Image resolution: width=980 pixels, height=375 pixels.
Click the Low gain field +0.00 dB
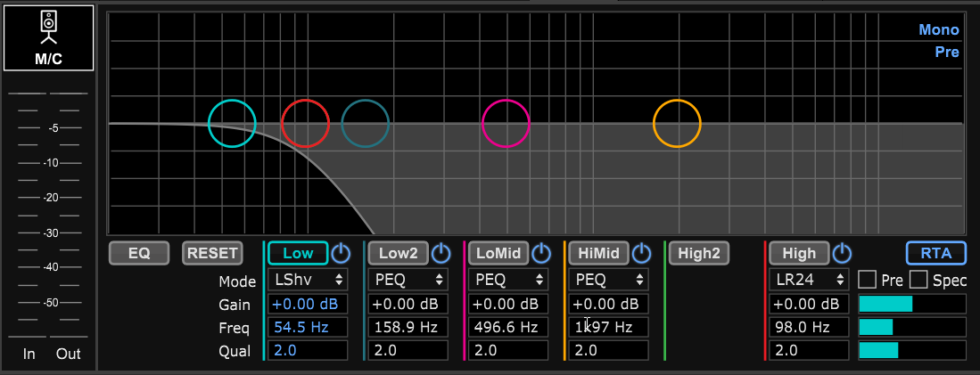308,304
